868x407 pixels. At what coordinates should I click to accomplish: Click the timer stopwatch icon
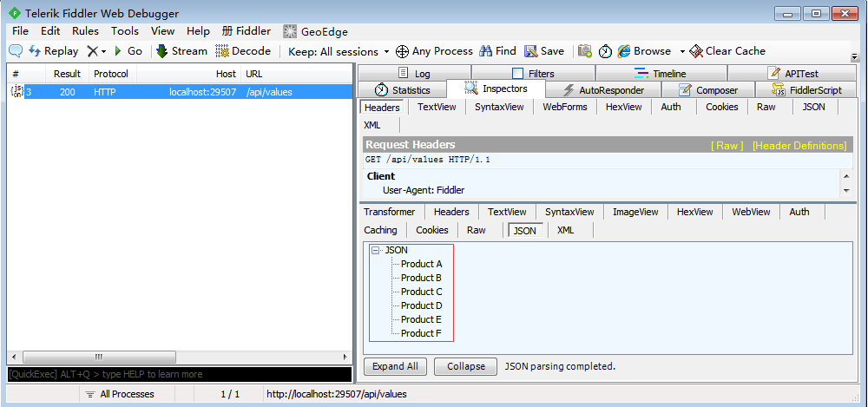[x=605, y=51]
